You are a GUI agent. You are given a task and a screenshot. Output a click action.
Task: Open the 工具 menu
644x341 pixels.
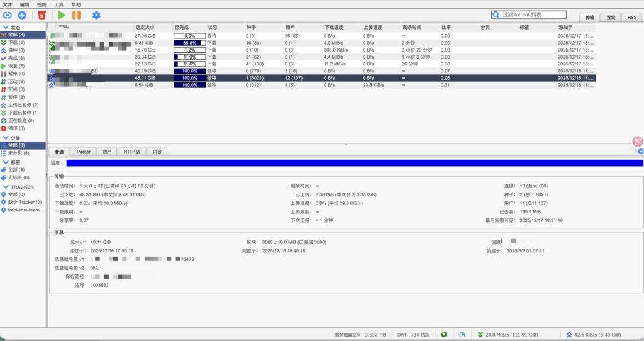tap(58, 4)
